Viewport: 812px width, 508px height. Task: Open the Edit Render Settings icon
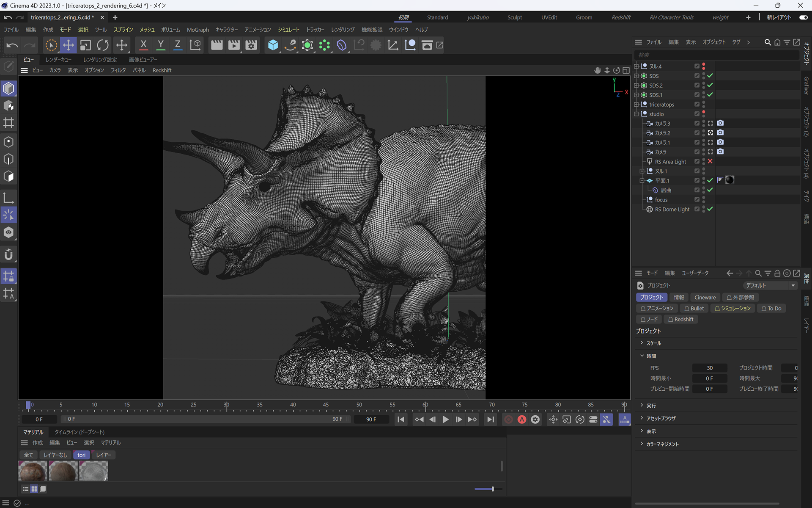(x=251, y=45)
